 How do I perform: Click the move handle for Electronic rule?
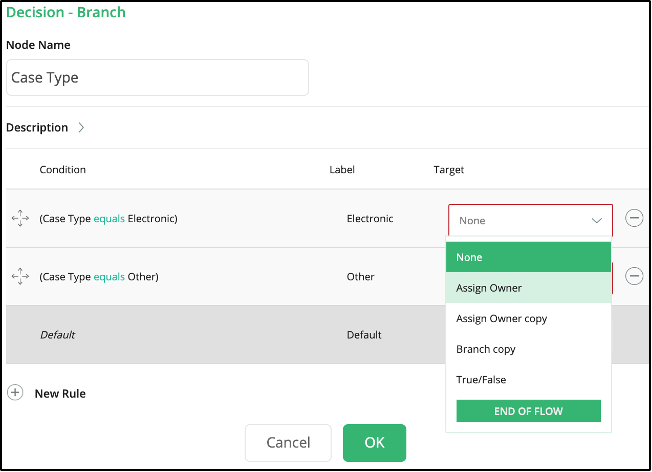click(x=20, y=218)
